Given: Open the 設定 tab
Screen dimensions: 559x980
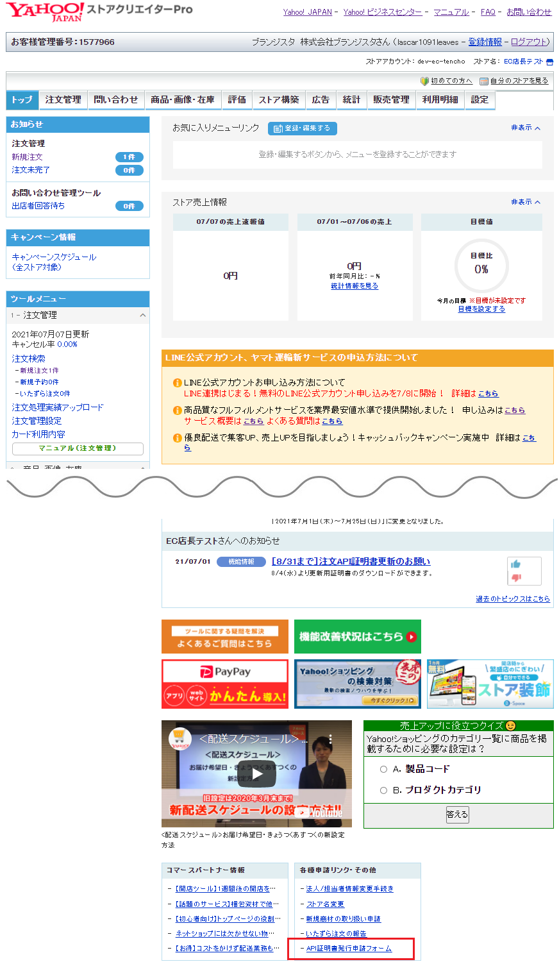Looking at the screenshot, I should tap(480, 100).
